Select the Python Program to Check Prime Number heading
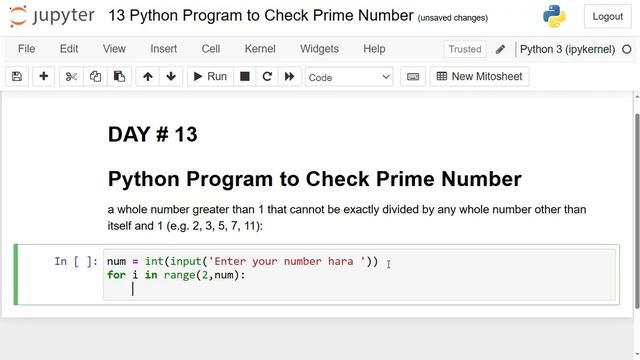 tap(315, 179)
